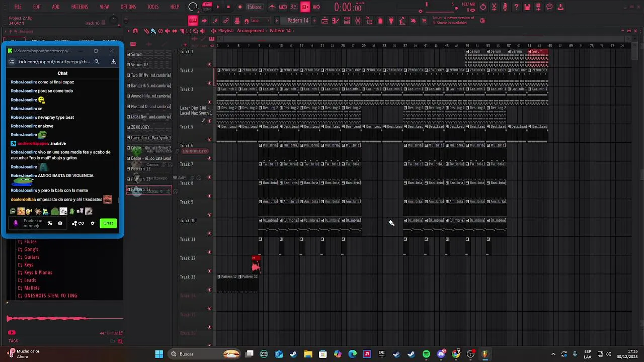
Task: Expand the Keys & Pianos folder
Action: coord(38,273)
